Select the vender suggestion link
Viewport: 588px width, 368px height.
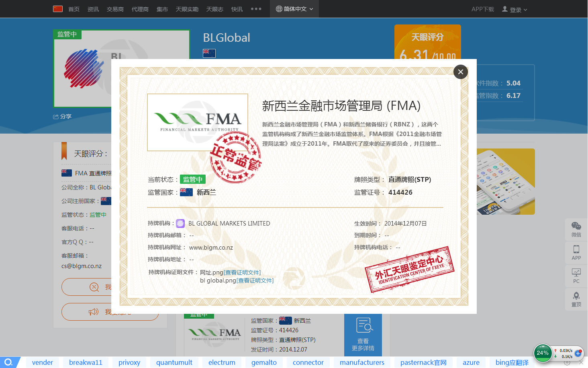(x=43, y=362)
